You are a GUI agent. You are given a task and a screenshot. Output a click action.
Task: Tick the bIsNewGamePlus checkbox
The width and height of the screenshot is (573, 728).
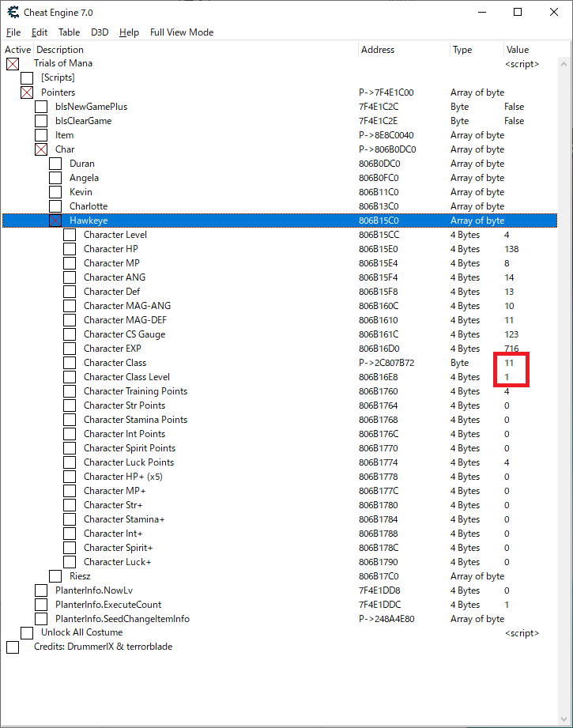[41, 107]
